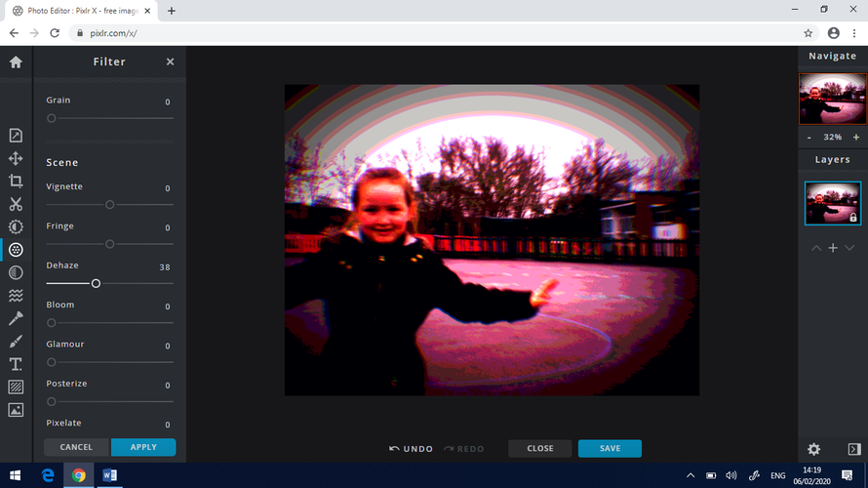Zoom out using the minus button
868x488 pixels.
pos(809,138)
